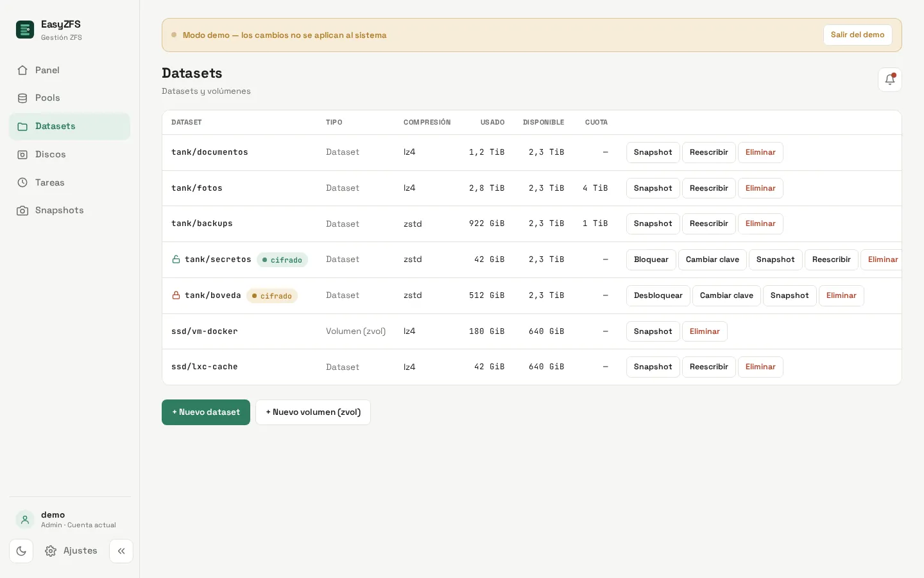Take Snapshot of ssd/lxc-cache
Viewport: 924px width, 578px height.
coord(653,367)
